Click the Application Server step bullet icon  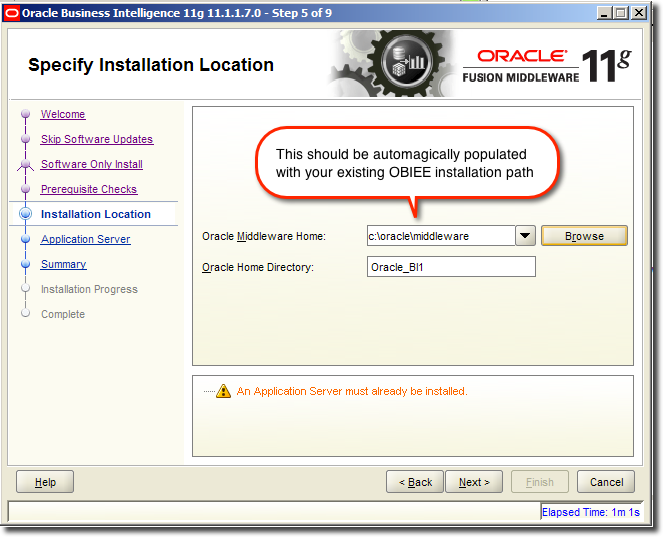26,240
